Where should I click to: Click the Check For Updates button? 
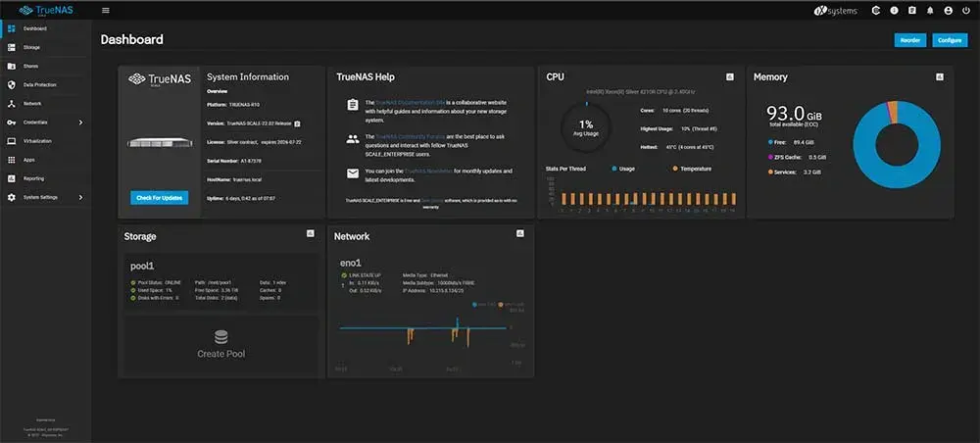tap(159, 198)
